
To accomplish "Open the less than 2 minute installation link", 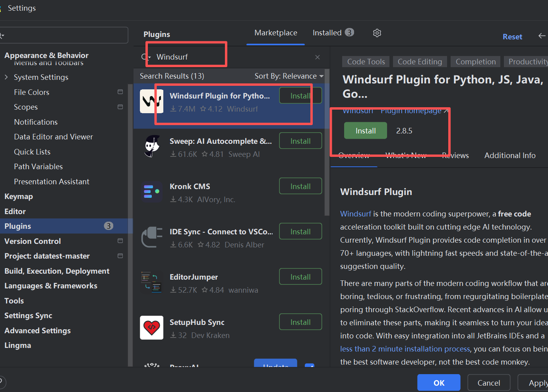I will [x=405, y=349].
